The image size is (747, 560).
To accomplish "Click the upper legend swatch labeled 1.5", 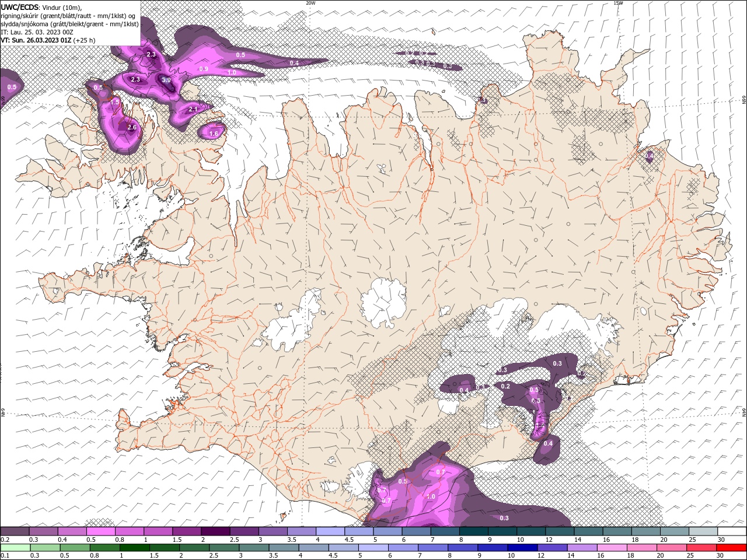I will pyautogui.click(x=187, y=531).
